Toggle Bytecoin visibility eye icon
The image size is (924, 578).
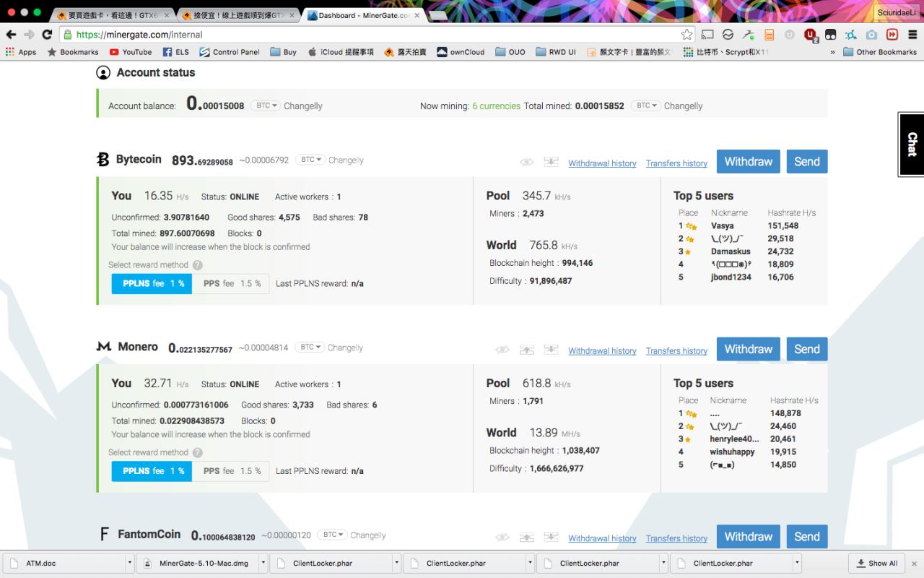tap(526, 163)
